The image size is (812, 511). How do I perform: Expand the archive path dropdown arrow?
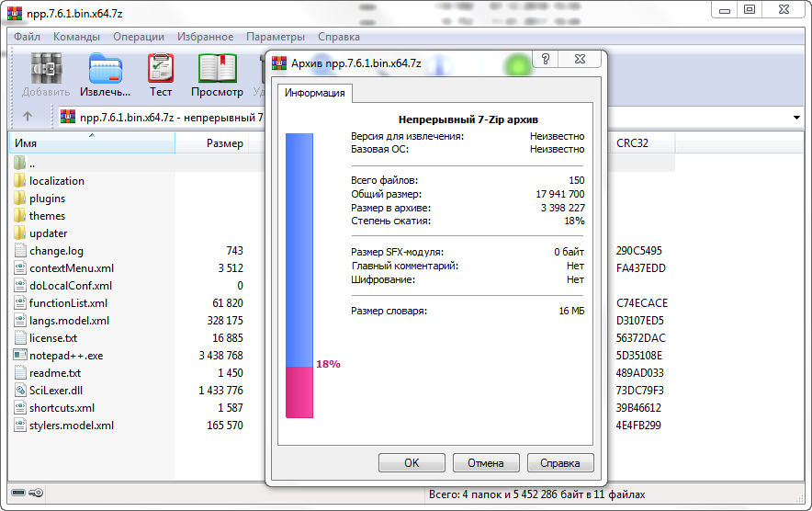click(795, 118)
